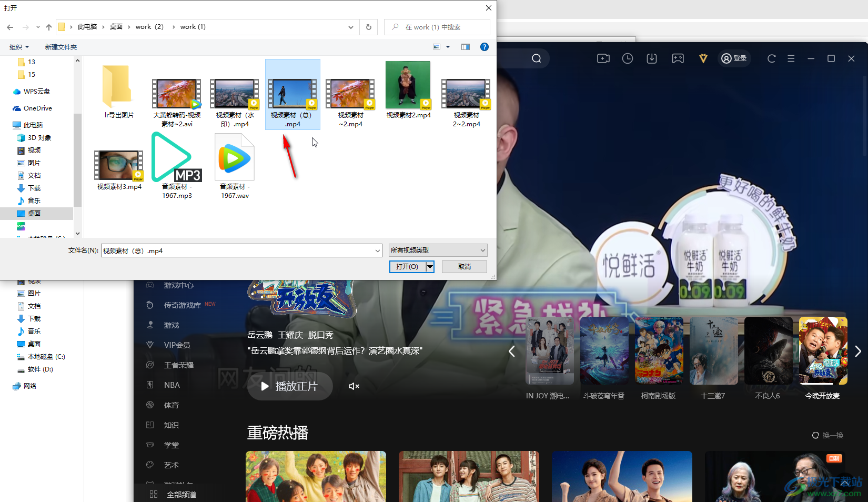Open the downloads icon in Tencent Video
This screenshot has width=868, height=502.
click(x=652, y=58)
